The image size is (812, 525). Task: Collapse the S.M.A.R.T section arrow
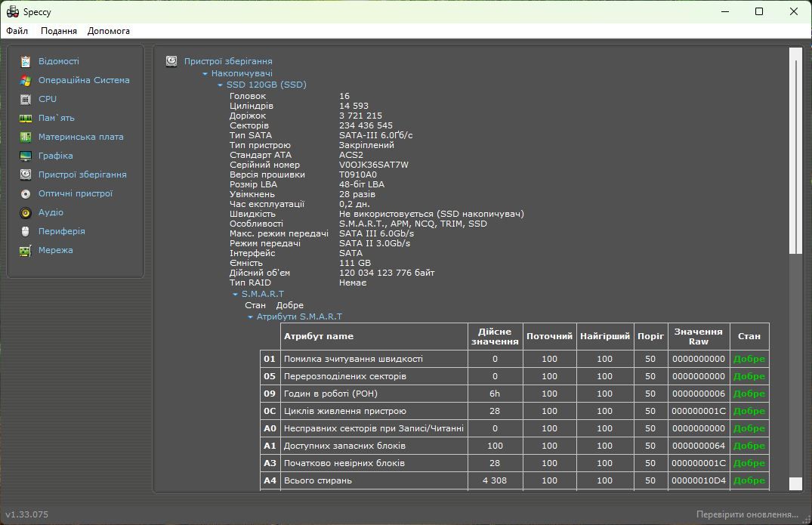point(235,294)
